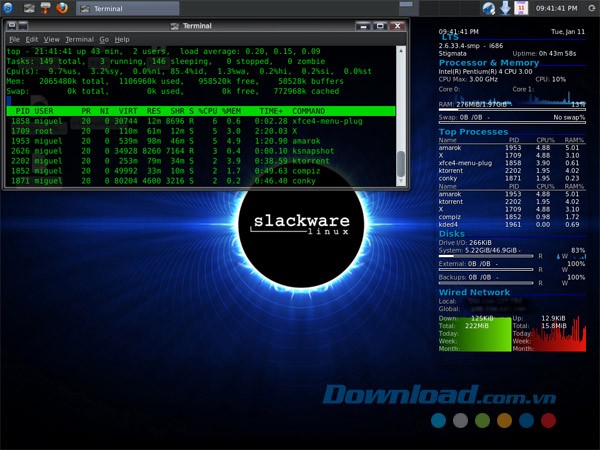Image resolution: width=600 pixels, height=450 pixels.
Task: Select compiz command in terminal top list
Action: pos(306,171)
